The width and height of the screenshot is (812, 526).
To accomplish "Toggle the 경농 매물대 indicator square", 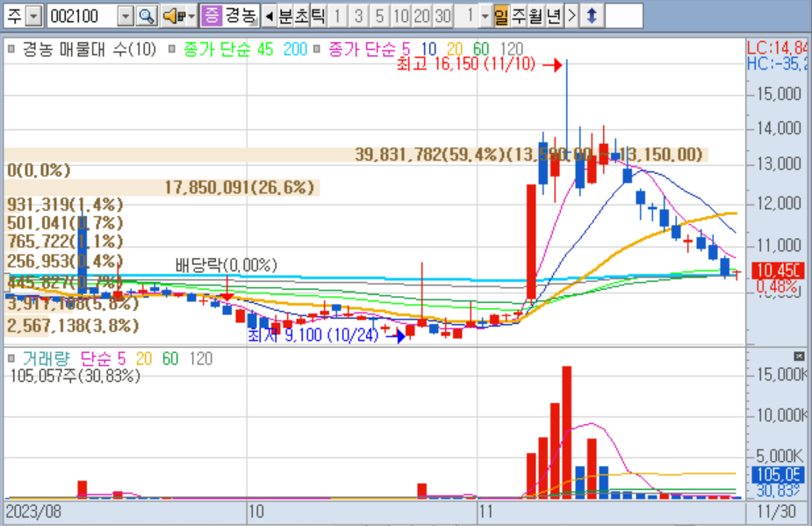I will (11, 49).
